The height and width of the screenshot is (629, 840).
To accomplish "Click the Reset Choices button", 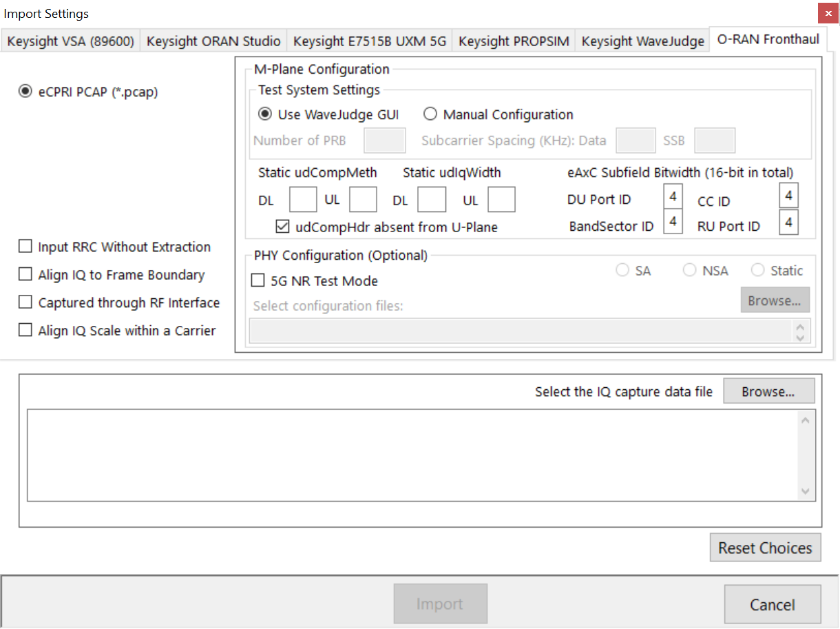I will click(765, 548).
